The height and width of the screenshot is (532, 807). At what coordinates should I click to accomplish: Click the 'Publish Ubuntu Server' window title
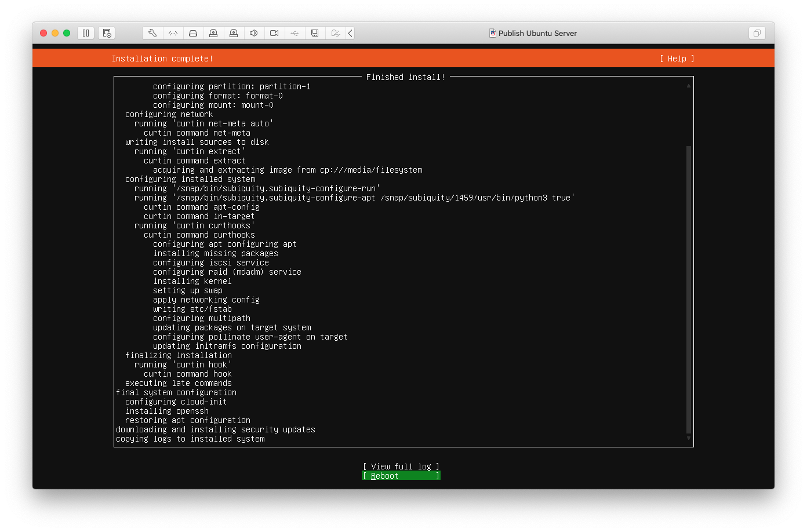pyautogui.click(x=537, y=33)
